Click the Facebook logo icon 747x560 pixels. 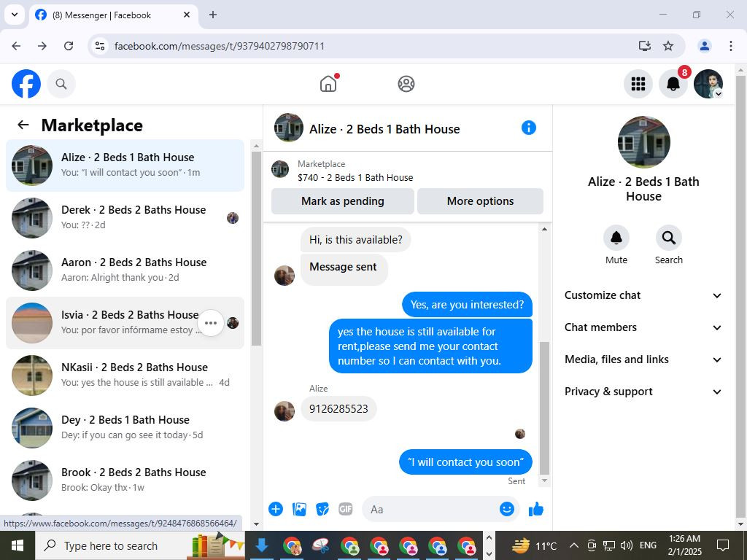(x=26, y=84)
